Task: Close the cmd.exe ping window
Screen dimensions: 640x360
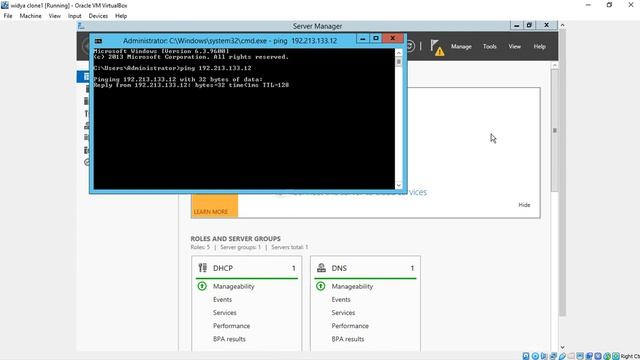Action: tap(393, 39)
